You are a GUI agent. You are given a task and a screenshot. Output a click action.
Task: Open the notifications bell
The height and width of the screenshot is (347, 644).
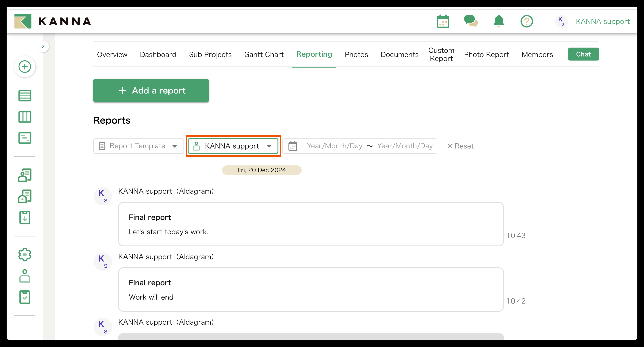(498, 22)
